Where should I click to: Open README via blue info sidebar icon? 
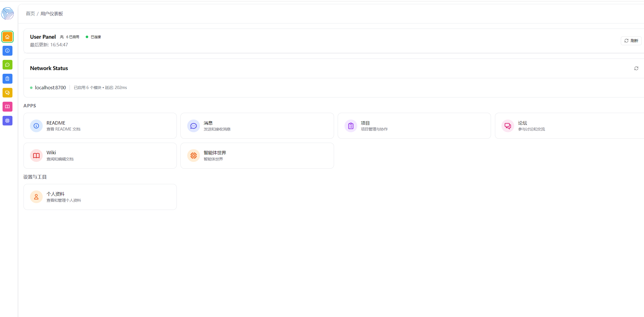(x=7, y=51)
